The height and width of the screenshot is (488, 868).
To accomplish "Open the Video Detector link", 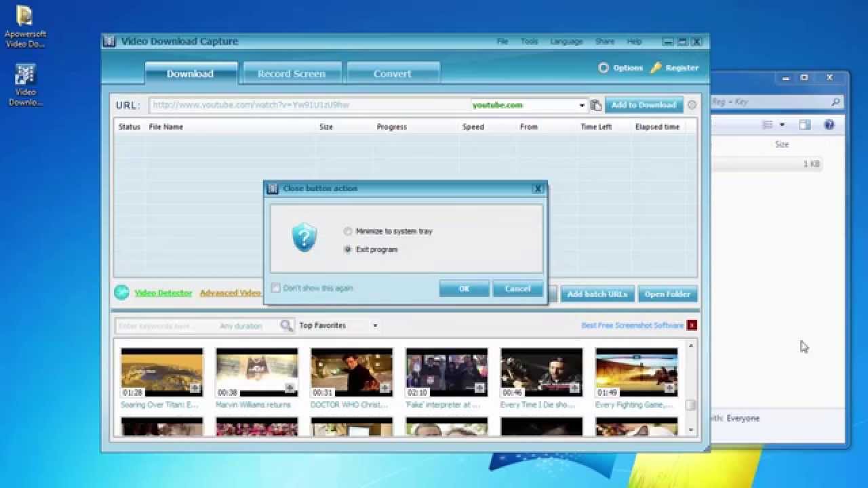I will point(163,293).
